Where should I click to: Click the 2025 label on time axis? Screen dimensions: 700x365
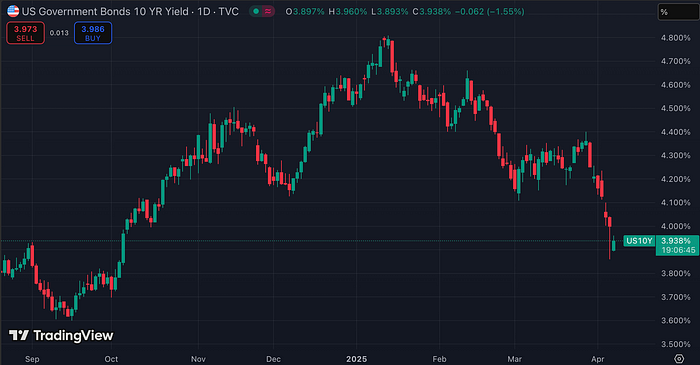click(357, 359)
